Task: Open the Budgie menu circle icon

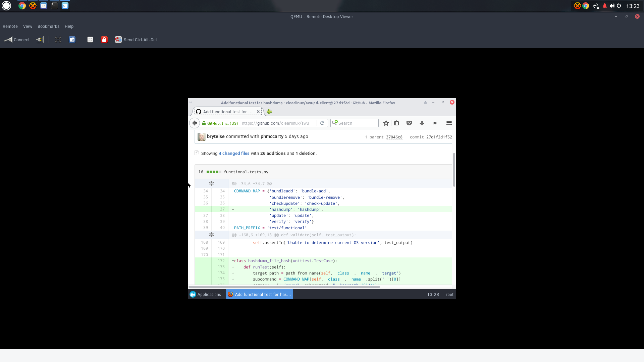Action: [6, 6]
